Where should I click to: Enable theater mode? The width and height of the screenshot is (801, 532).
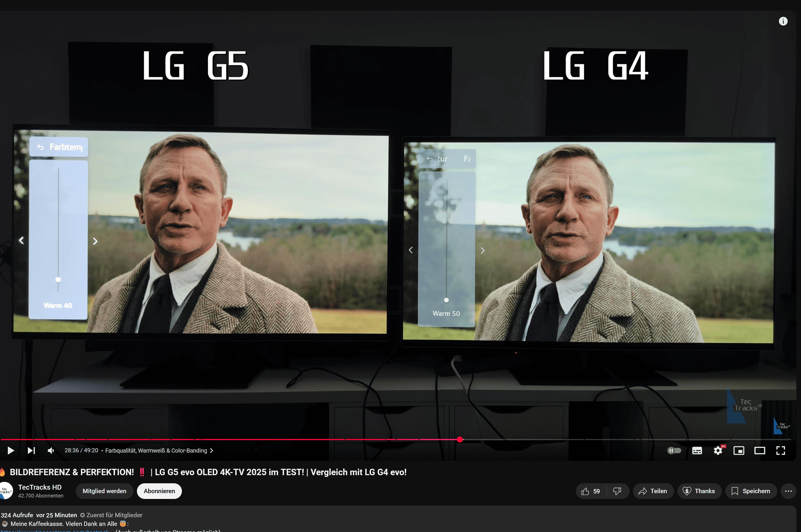tap(760, 451)
